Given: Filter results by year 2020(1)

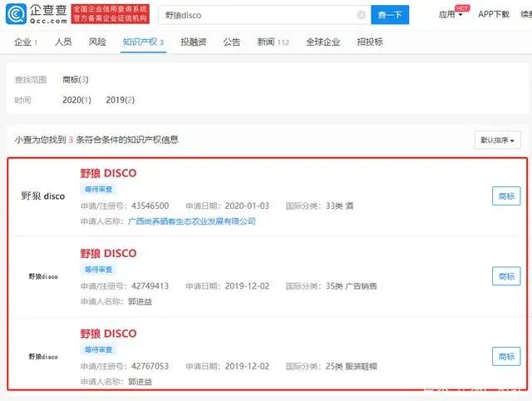Looking at the screenshot, I should tap(76, 100).
